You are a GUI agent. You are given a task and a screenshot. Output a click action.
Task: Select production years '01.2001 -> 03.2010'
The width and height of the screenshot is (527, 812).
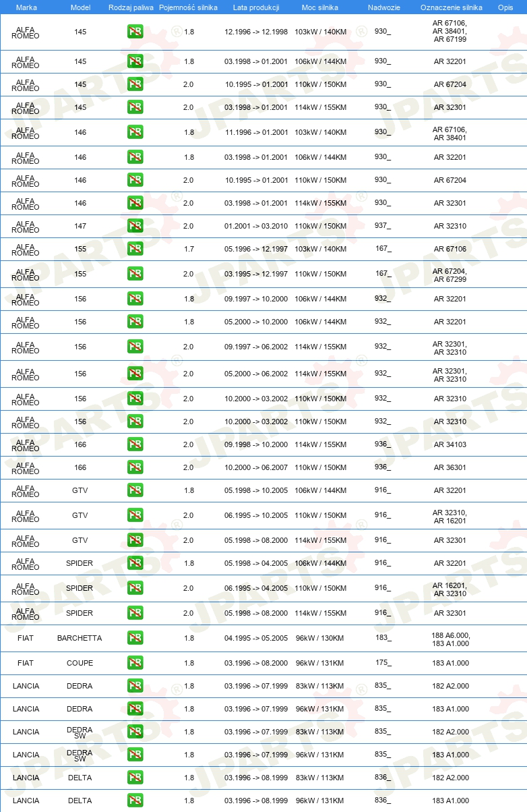[x=256, y=226]
